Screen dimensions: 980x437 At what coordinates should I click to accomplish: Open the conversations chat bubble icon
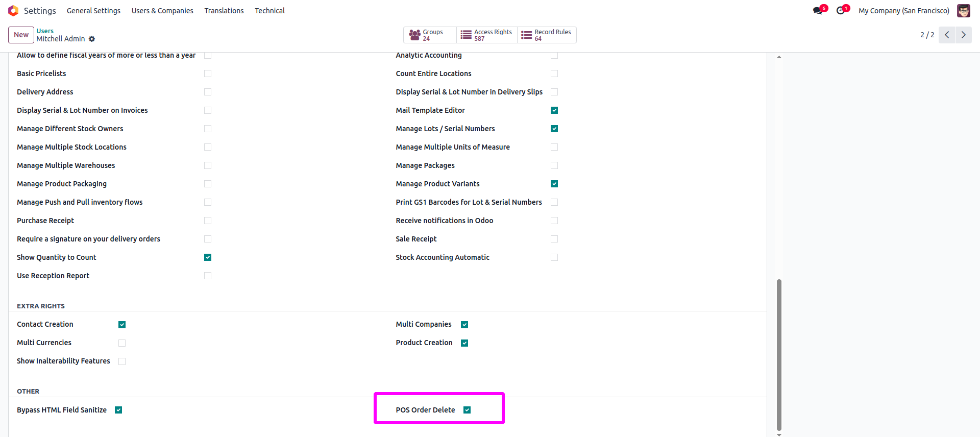click(818, 11)
